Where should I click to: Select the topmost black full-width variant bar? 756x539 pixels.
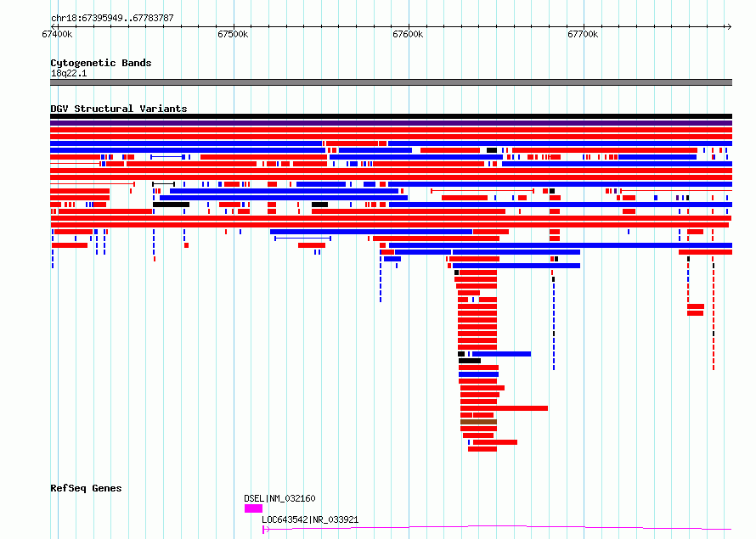pyautogui.click(x=391, y=116)
